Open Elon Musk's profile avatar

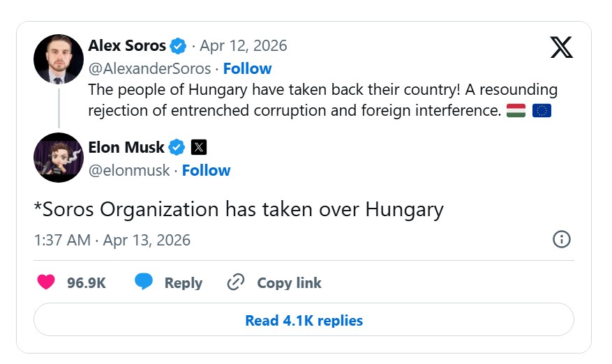58,158
